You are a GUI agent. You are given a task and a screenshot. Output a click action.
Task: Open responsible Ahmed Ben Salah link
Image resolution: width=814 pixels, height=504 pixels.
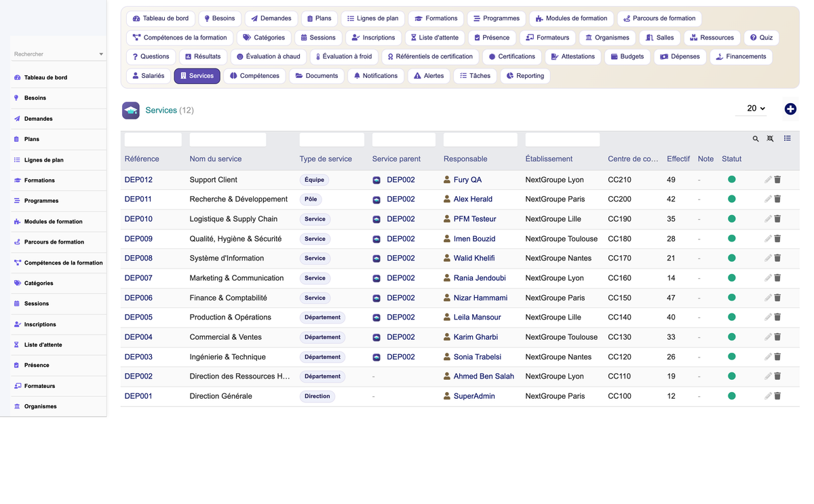(x=484, y=376)
